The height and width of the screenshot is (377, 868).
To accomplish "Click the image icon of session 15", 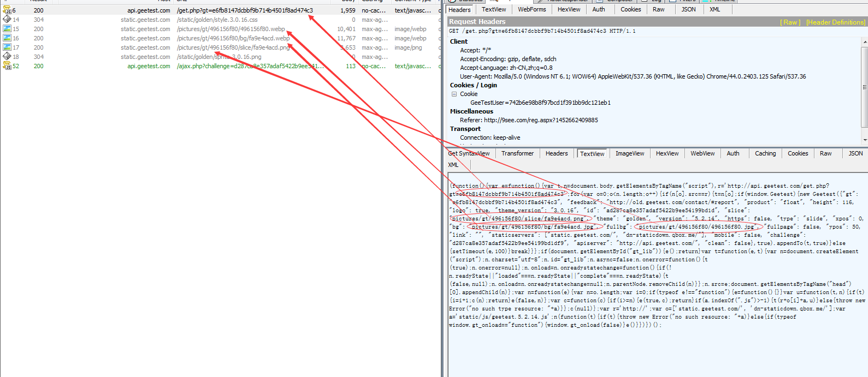I will [7, 29].
